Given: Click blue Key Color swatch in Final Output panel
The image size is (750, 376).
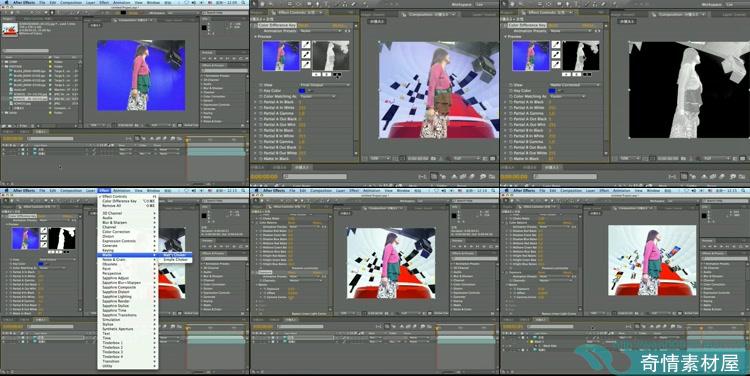Looking at the screenshot, I should pos(302,90).
